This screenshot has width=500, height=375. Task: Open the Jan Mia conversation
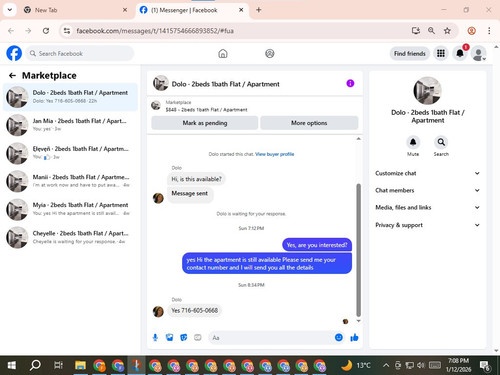point(70,125)
